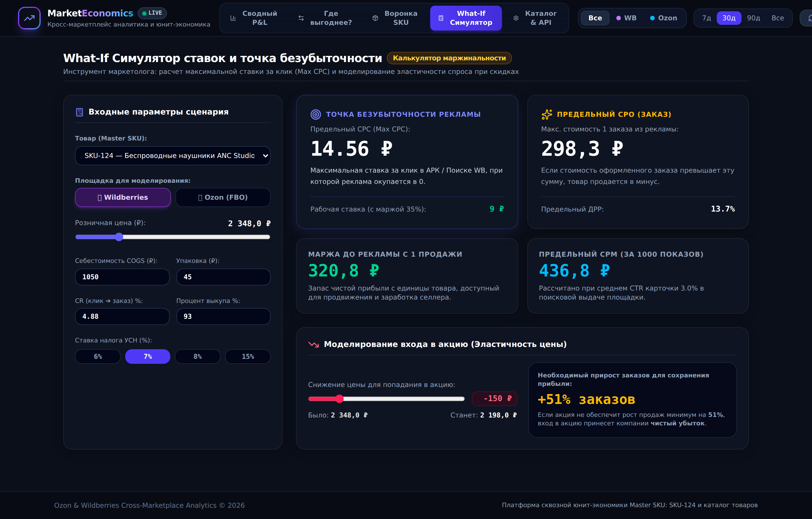812x519 pixels.
Task: Click the Калькулятор маржинальности badge
Action: click(x=449, y=58)
